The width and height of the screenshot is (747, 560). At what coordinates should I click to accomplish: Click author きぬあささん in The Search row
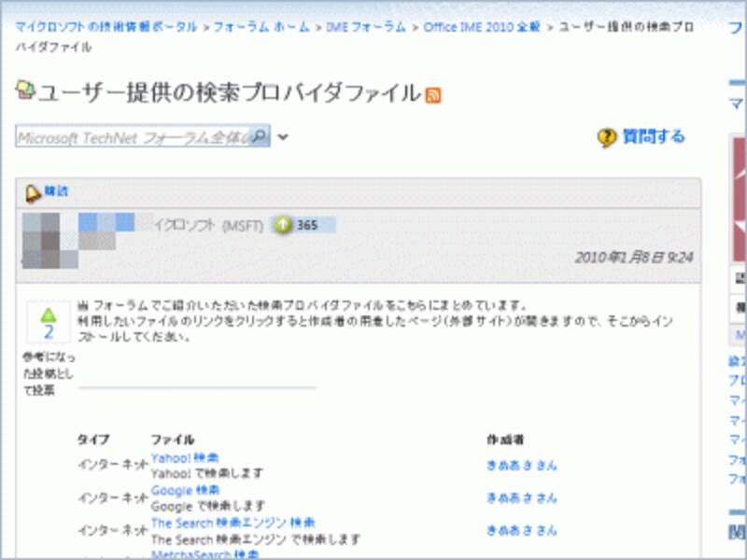tap(521, 530)
